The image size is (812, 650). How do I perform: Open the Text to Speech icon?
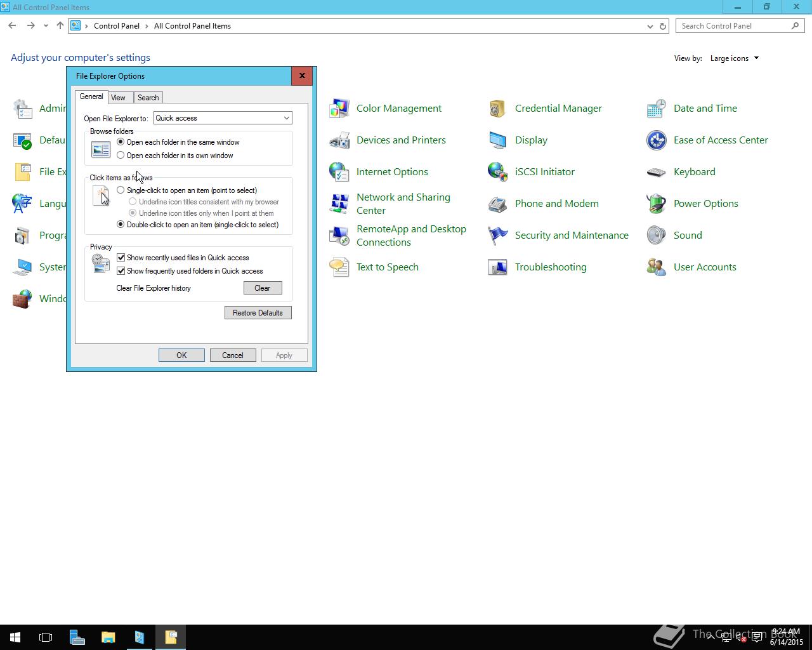click(339, 267)
